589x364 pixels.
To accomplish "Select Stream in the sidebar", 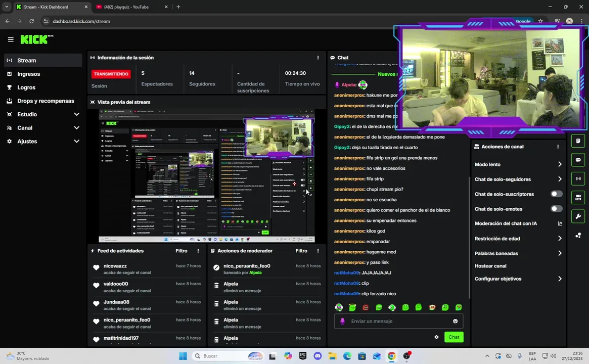I will (x=43, y=61).
